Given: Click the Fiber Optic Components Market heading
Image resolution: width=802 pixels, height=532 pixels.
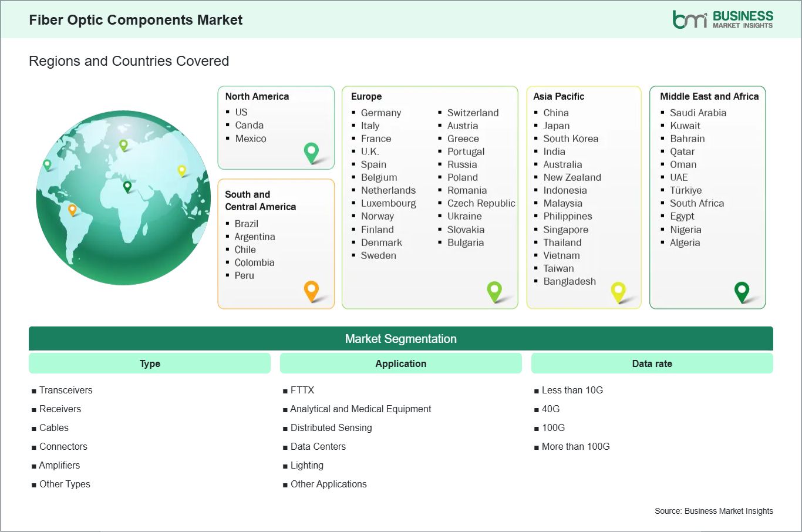Looking at the screenshot, I should click(x=136, y=19).
